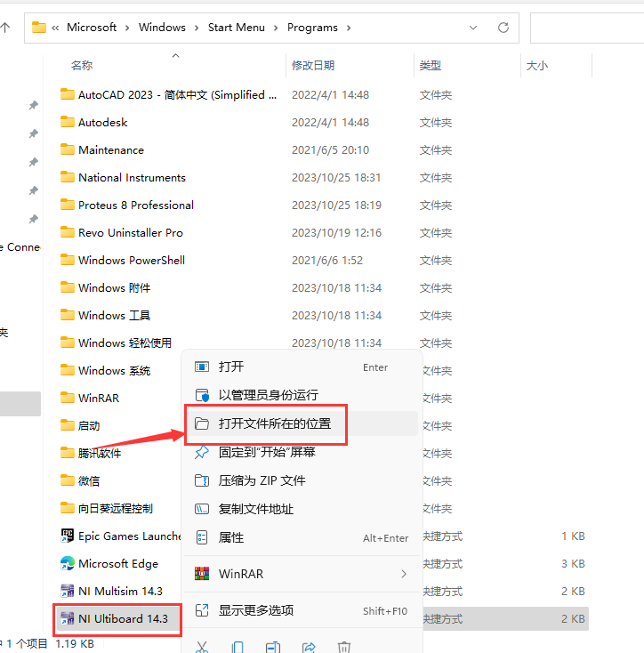Expand the chevron after Microsoft breadcrumb
644x653 pixels.
(127, 28)
